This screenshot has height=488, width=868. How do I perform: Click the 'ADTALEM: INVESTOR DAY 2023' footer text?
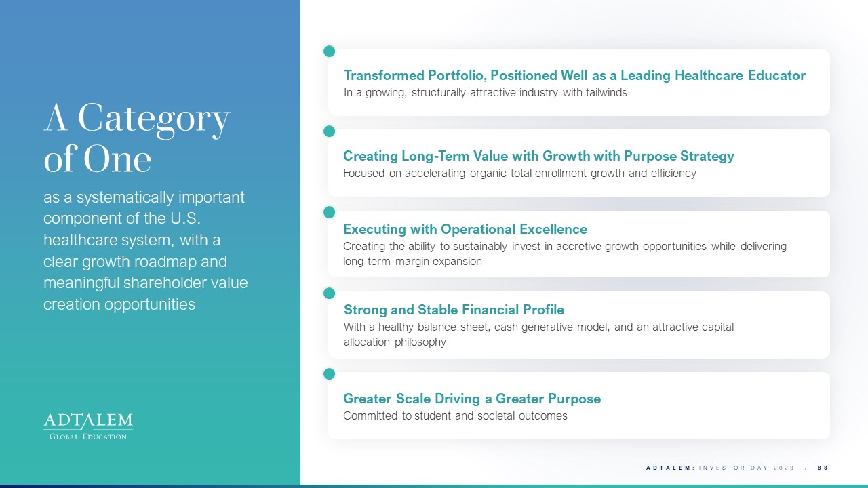click(x=720, y=468)
